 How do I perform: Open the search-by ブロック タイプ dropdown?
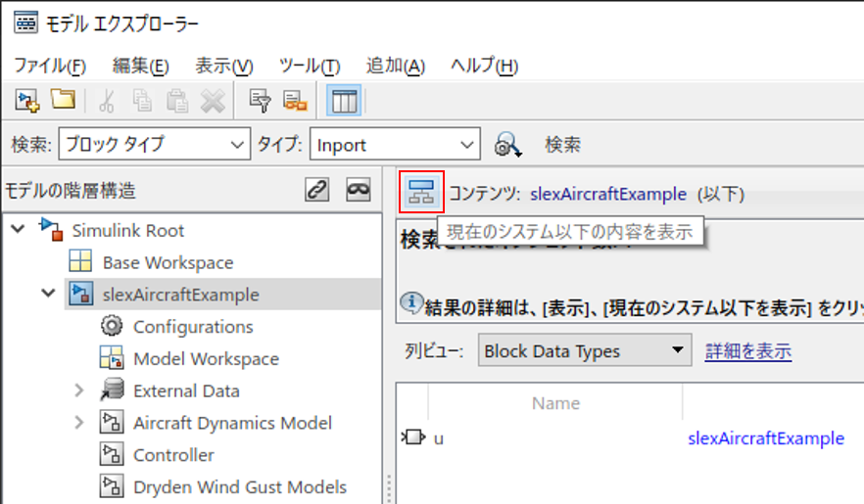point(155,144)
